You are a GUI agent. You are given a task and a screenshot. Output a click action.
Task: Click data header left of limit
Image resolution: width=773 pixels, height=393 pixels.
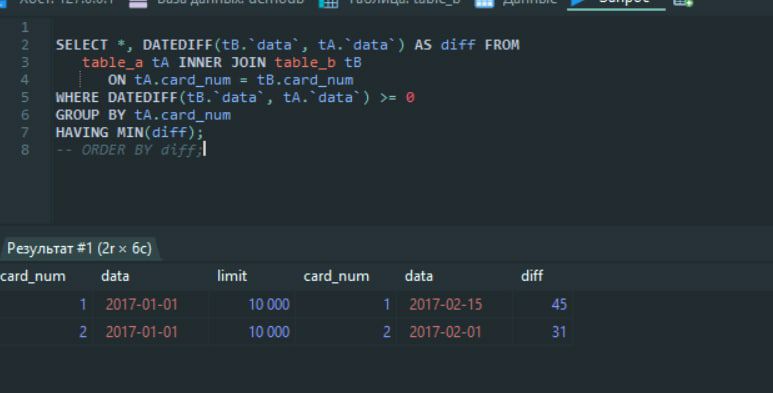click(115, 276)
